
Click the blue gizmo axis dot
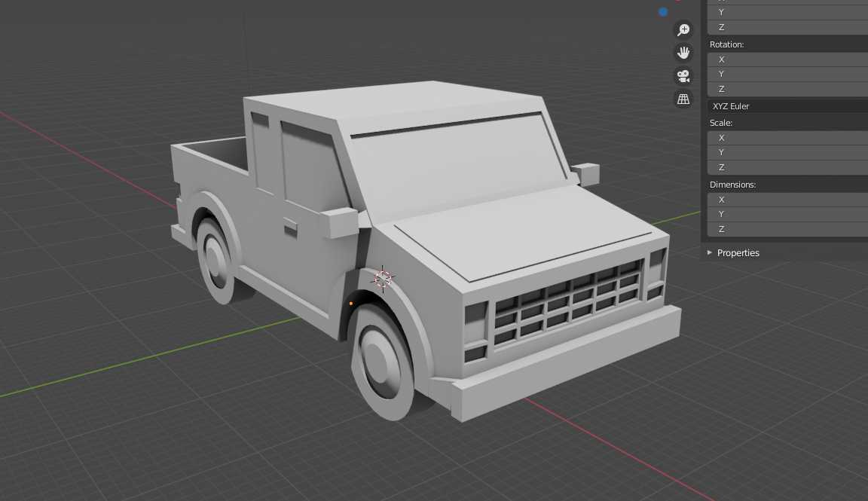663,11
